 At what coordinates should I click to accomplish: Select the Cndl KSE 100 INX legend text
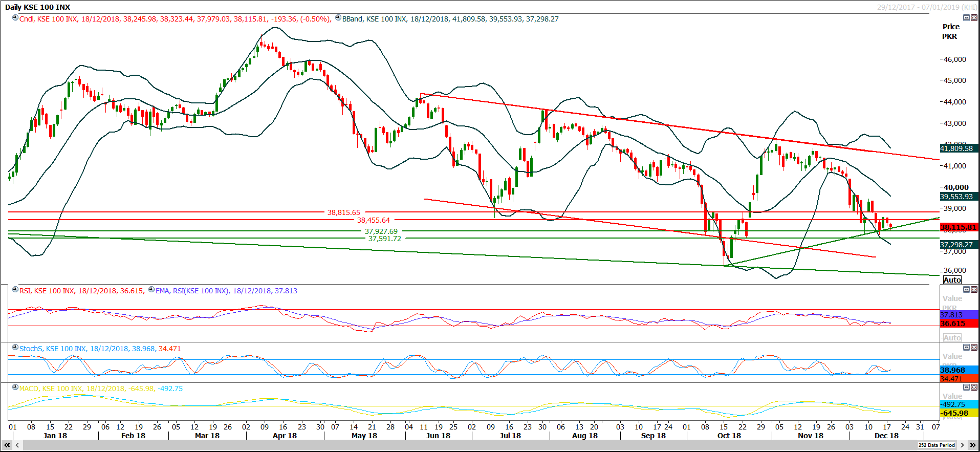(175, 19)
